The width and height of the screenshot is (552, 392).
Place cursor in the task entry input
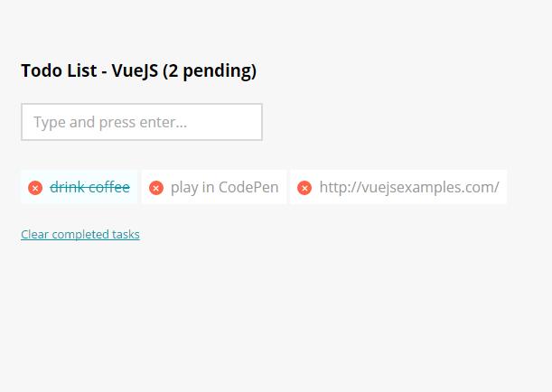click(x=142, y=122)
